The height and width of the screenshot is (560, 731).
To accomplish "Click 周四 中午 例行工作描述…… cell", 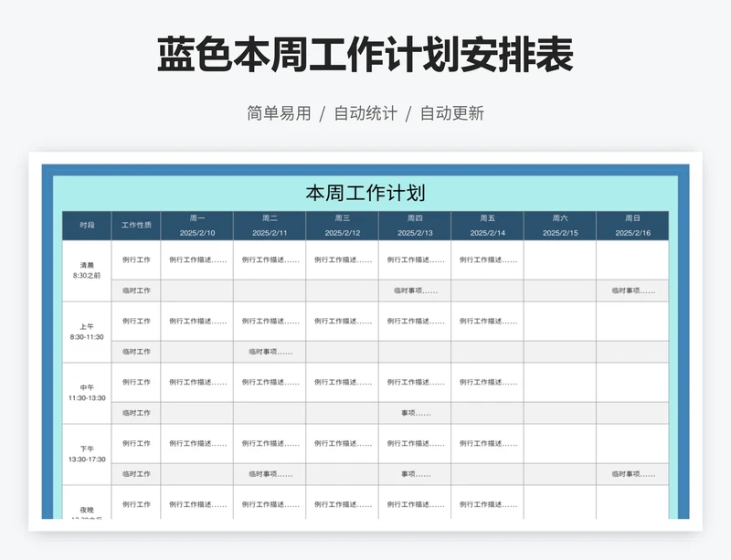I will (415, 383).
